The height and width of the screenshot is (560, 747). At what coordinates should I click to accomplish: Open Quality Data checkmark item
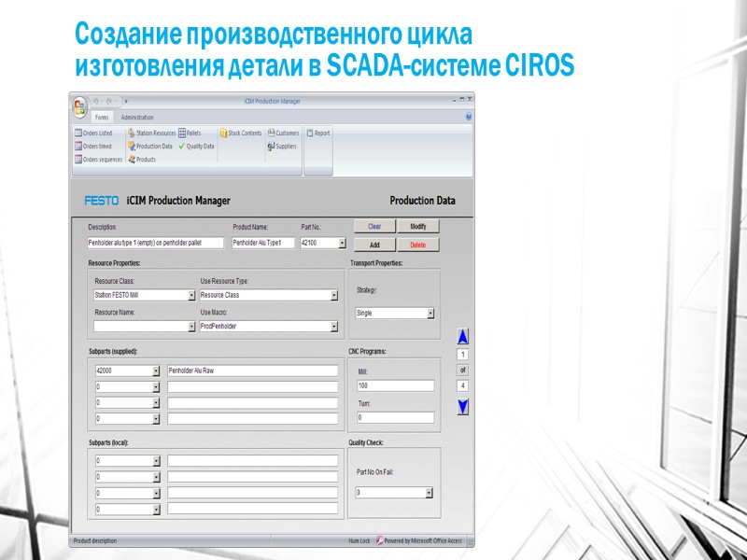196,147
